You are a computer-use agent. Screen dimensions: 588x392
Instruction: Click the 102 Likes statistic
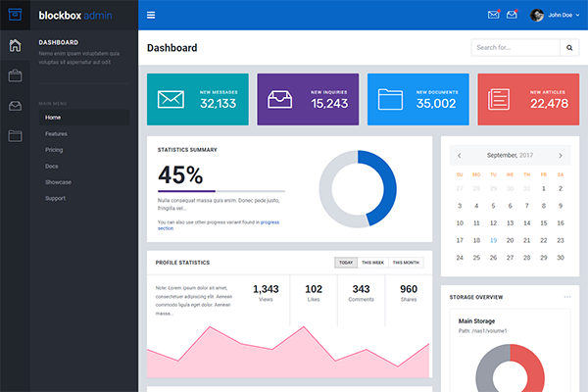coord(314,293)
